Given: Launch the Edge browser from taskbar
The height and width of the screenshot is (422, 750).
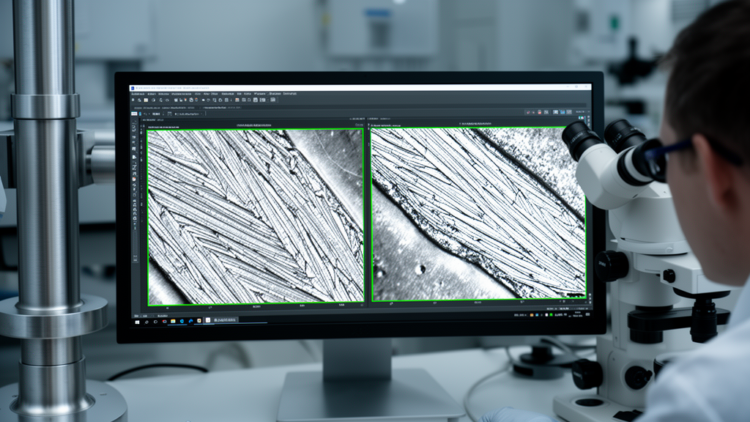Looking at the screenshot, I should tap(182, 321).
